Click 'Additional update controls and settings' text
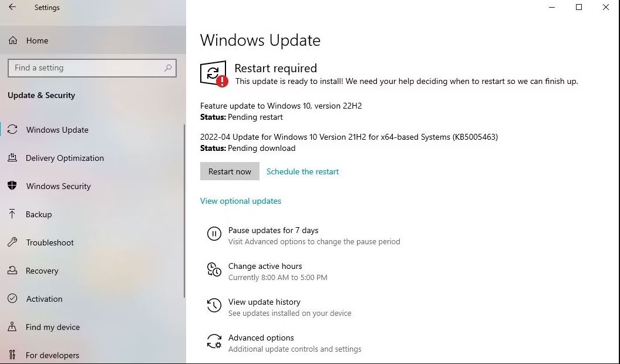 coord(295,349)
